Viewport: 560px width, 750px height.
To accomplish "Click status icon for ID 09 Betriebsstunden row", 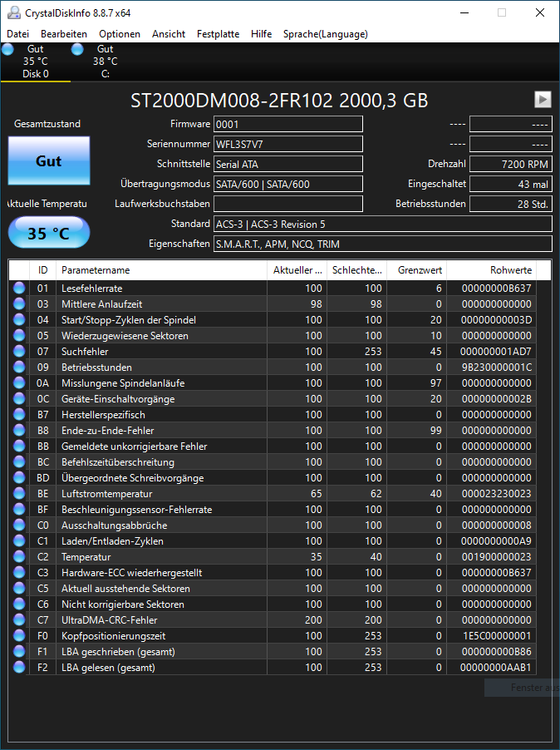I will [x=19, y=367].
